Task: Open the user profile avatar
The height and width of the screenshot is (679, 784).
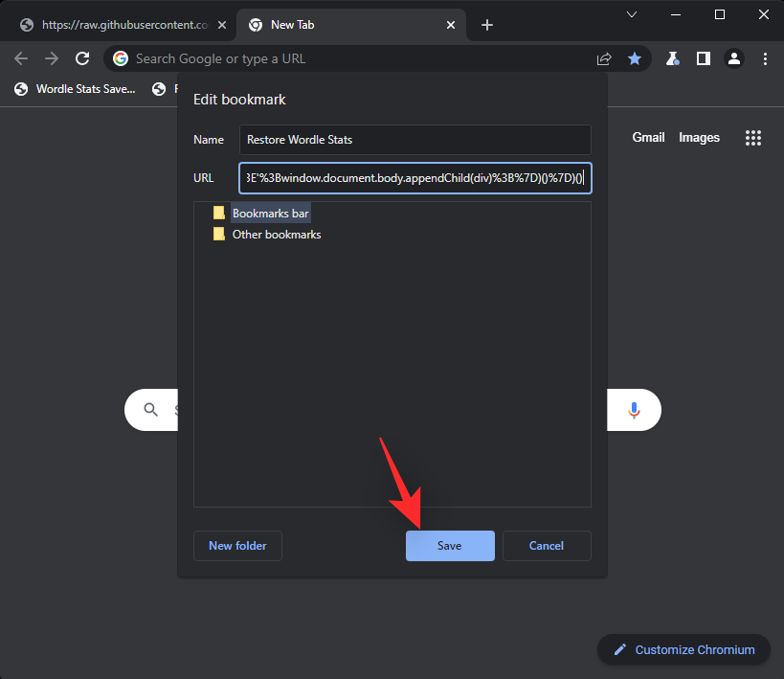Action: (734, 58)
